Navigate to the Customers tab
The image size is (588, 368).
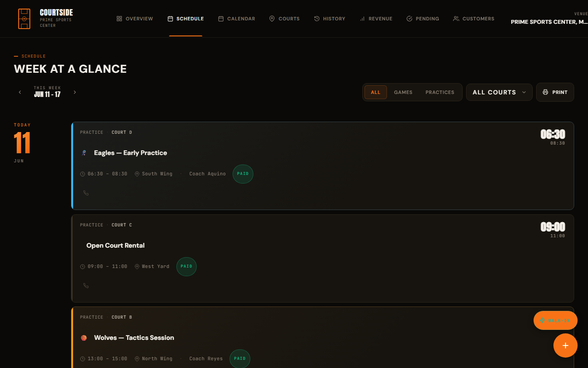[x=474, y=19]
